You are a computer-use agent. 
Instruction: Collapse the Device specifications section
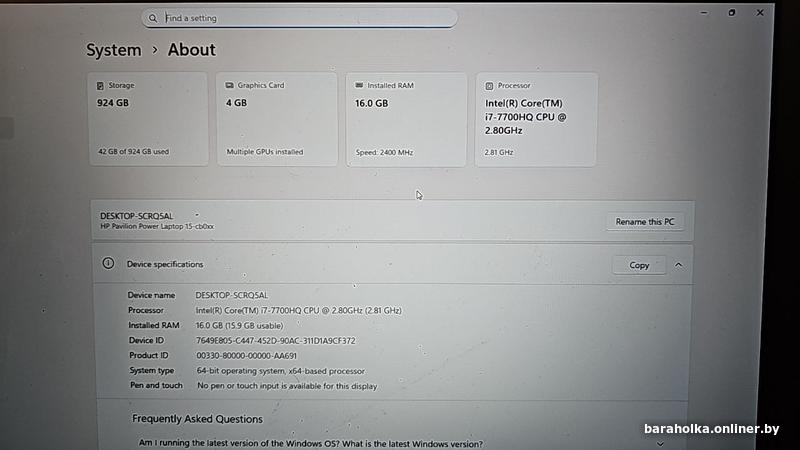tap(679, 265)
